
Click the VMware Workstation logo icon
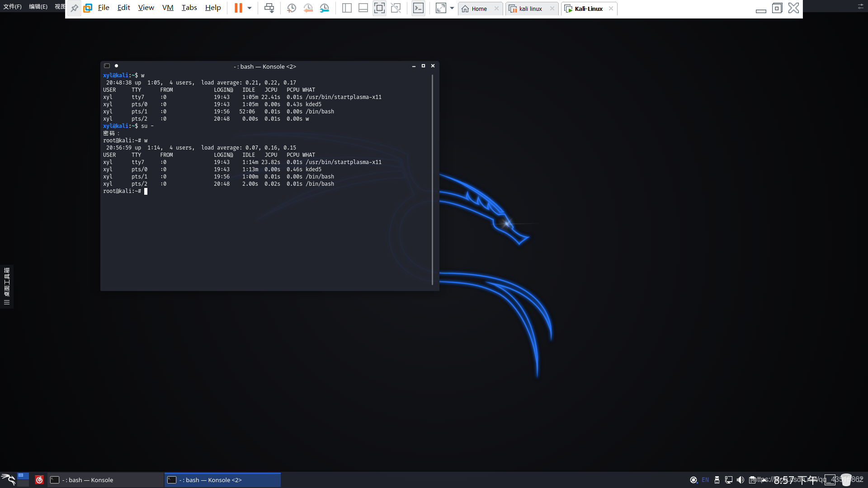pos(88,8)
